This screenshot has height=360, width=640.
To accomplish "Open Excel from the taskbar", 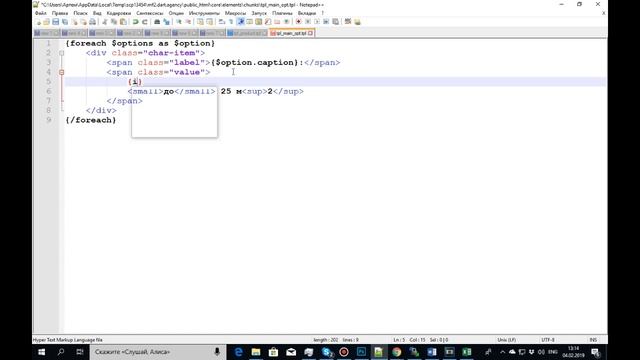I will (467, 352).
